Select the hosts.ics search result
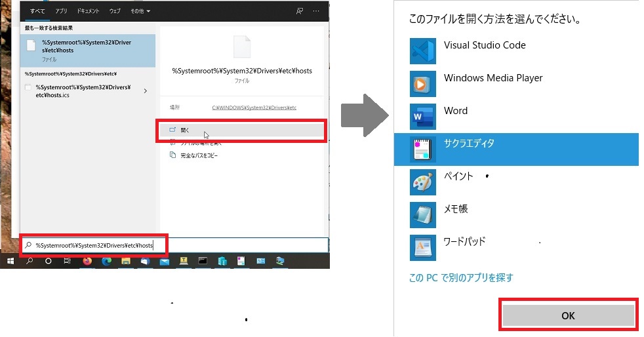 click(x=82, y=91)
